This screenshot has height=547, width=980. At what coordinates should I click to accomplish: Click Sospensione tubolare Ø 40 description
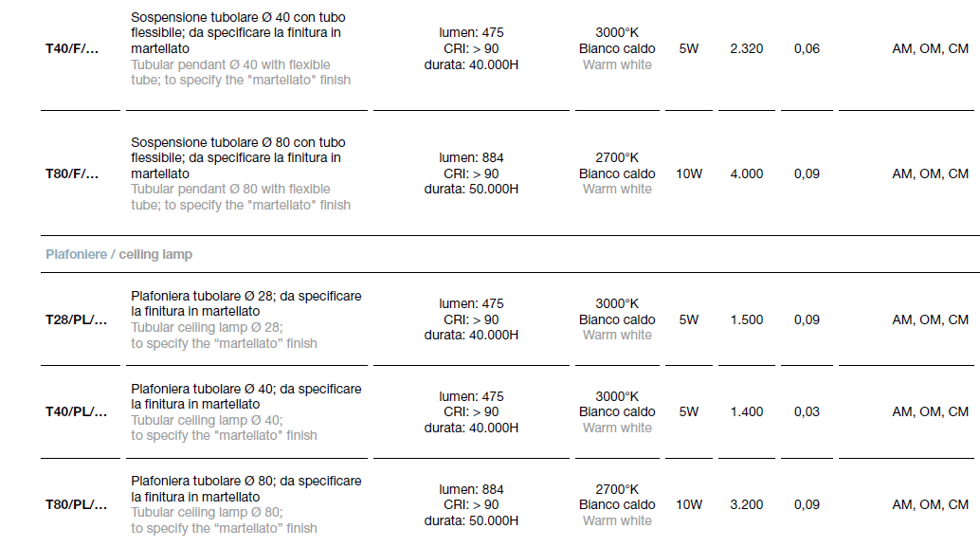point(241,48)
